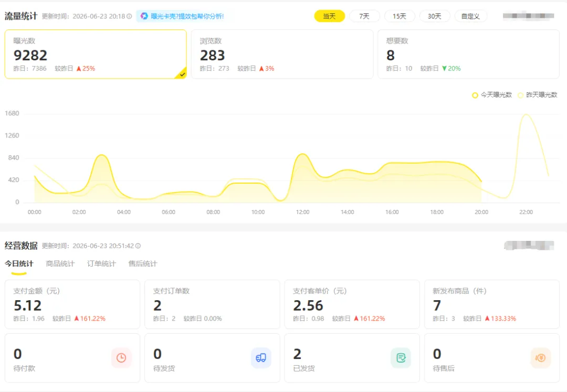
Task: Switch time range to 30天
Action: (x=435, y=16)
